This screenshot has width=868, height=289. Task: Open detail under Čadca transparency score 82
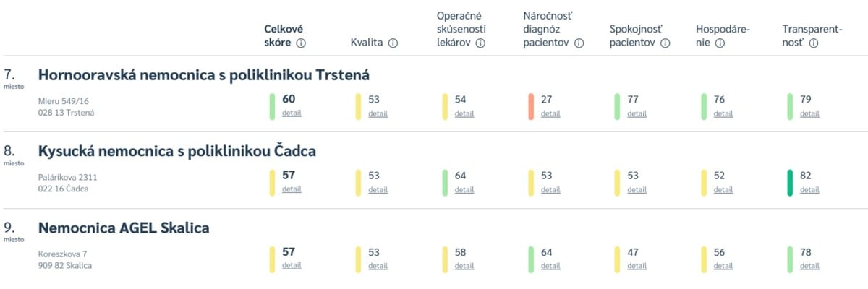(809, 190)
